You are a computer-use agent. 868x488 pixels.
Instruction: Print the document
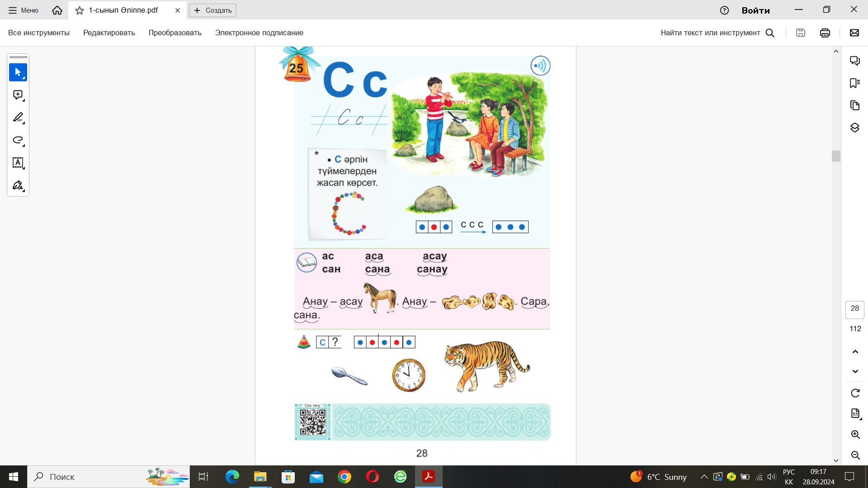coord(825,33)
